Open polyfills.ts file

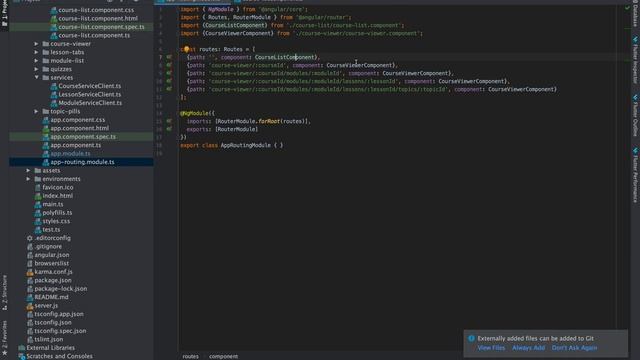pos(57,213)
